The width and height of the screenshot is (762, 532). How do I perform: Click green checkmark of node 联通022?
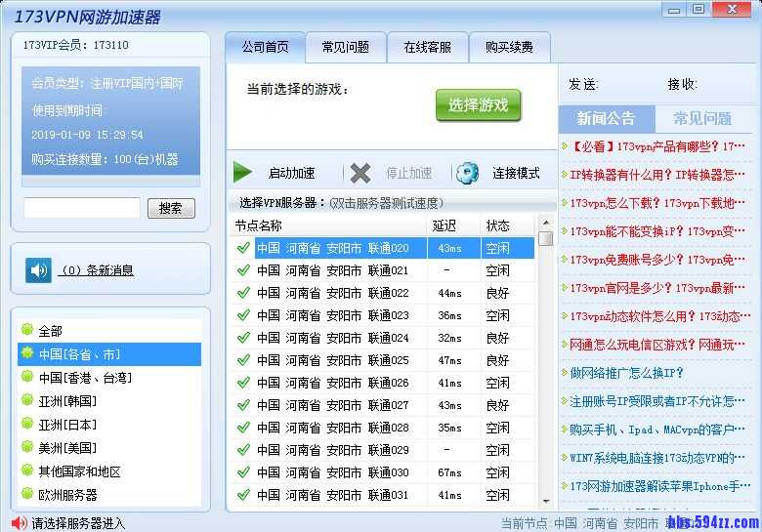click(243, 293)
